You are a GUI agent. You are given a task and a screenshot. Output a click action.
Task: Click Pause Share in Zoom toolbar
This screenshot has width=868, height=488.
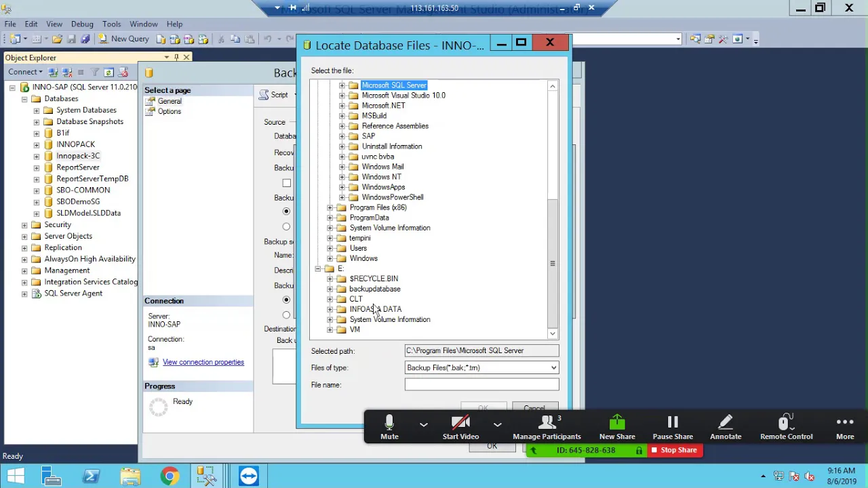coord(673,428)
